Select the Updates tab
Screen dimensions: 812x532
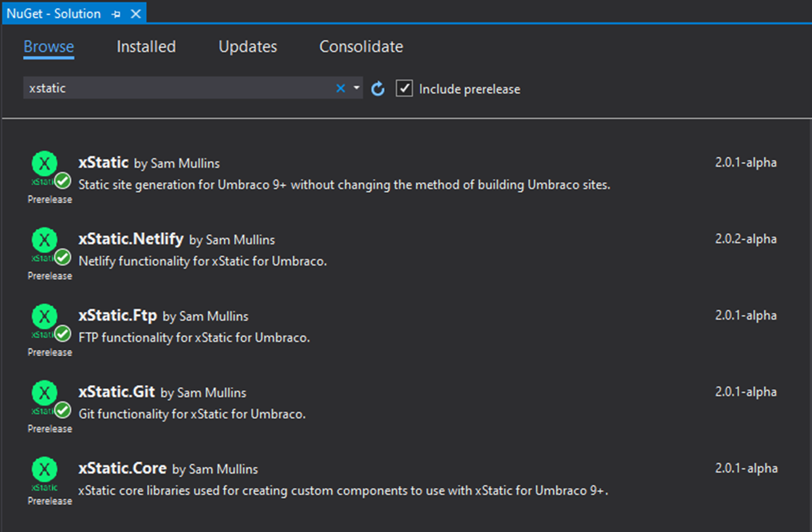click(247, 46)
